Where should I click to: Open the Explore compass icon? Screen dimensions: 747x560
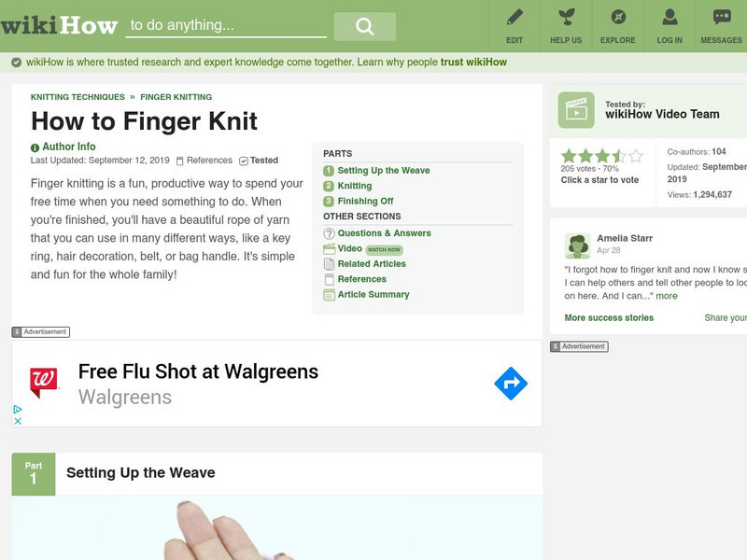coord(618,18)
